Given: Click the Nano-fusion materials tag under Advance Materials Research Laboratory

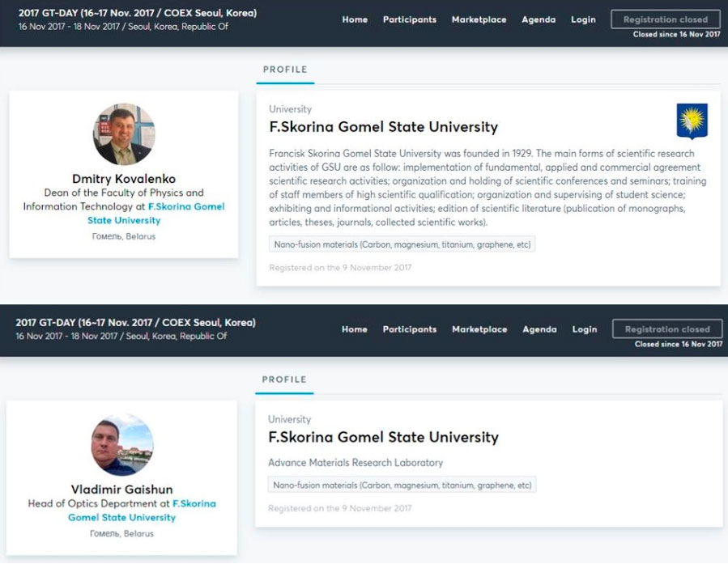Looking at the screenshot, I should click(402, 486).
